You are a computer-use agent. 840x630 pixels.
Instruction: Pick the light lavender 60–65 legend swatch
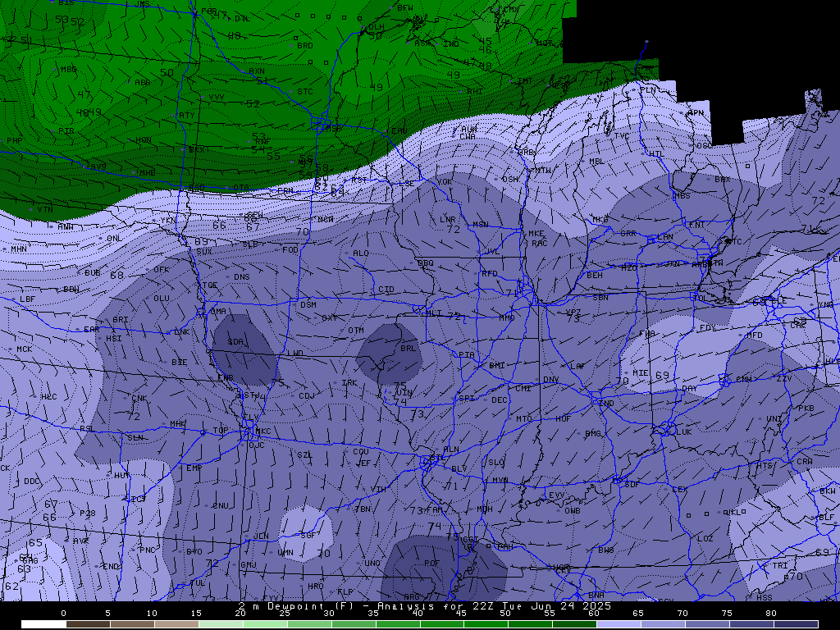[x=619, y=624]
